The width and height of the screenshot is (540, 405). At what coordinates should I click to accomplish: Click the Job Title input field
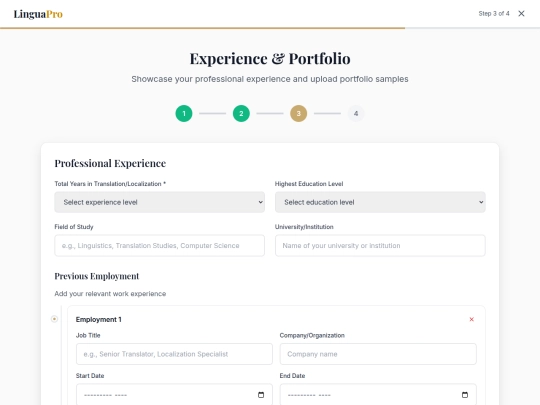(x=174, y=354)
